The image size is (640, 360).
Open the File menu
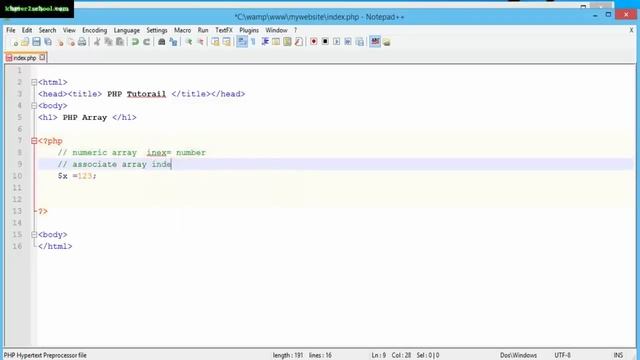point(11,30)
